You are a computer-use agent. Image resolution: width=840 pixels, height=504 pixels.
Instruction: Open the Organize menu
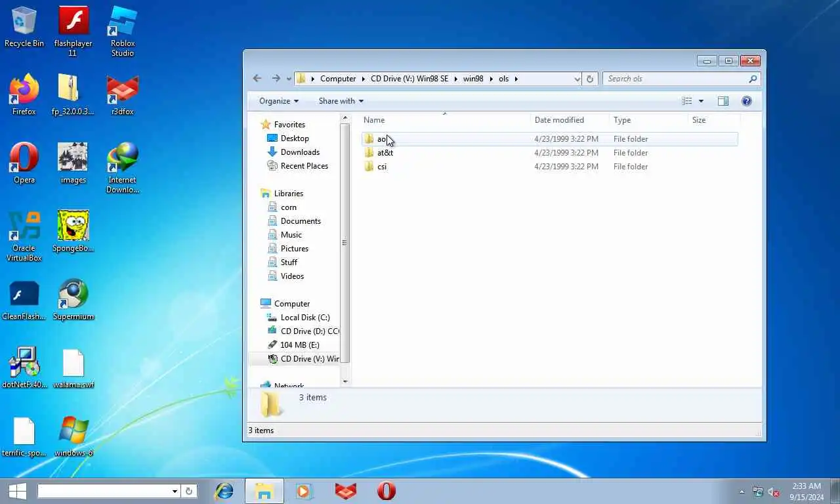pos(279,101)
